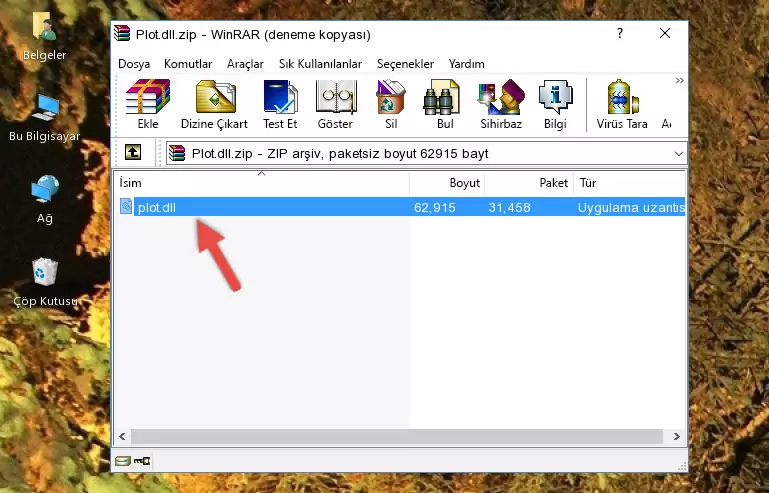Click the plot.dll file icon
This screenshot has width=769, height=493.
click(126, 207)
